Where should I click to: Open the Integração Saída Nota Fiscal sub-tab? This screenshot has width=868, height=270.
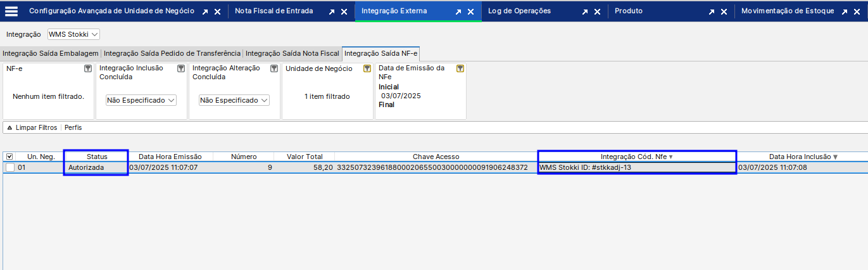[x=292, y=54]
